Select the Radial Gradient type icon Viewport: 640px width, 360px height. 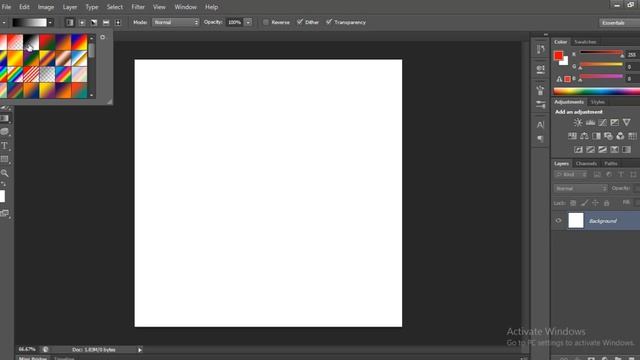coord(82,22)
